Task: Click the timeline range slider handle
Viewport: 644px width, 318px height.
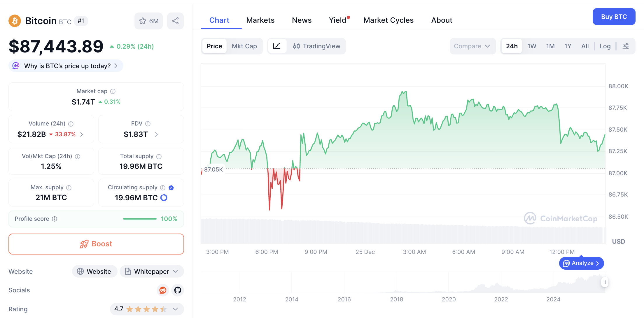Action: (x=605, y=282)
